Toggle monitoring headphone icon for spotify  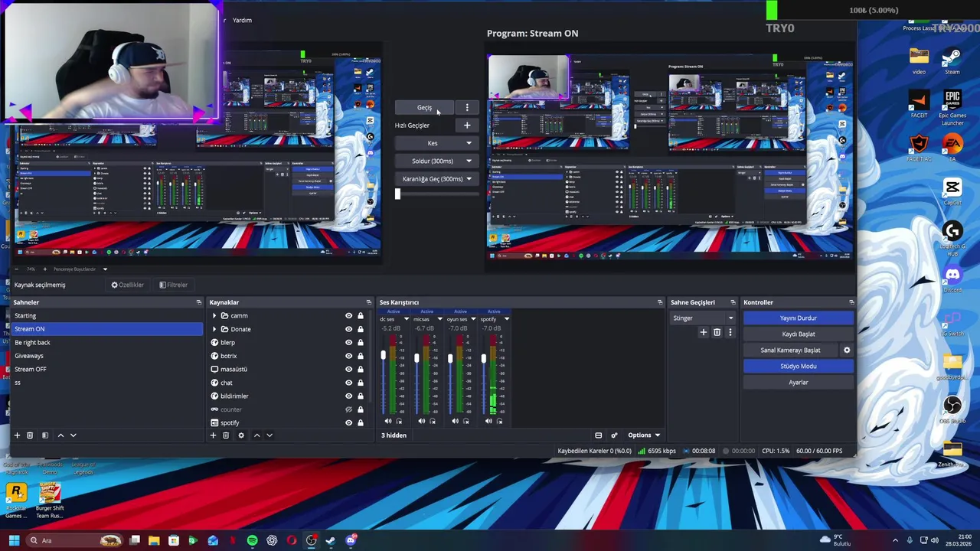pyautogui.click(x=499, y=421)
